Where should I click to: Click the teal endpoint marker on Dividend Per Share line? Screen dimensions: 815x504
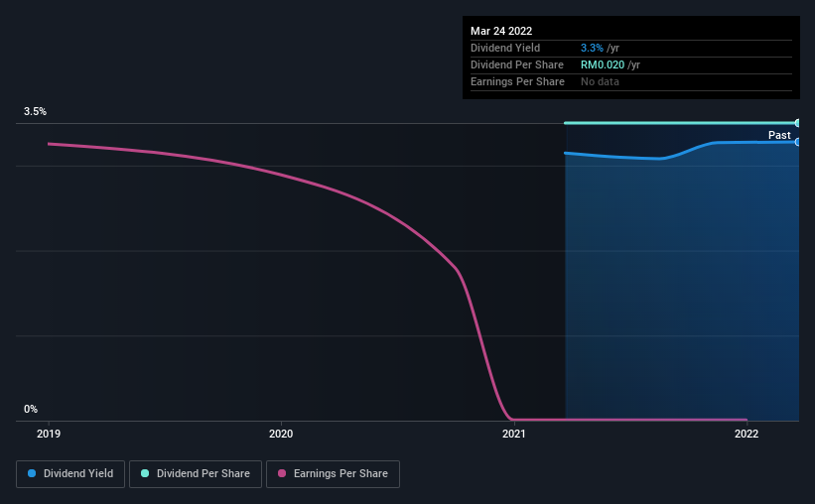pyautogui.click(x=797, y=123)
